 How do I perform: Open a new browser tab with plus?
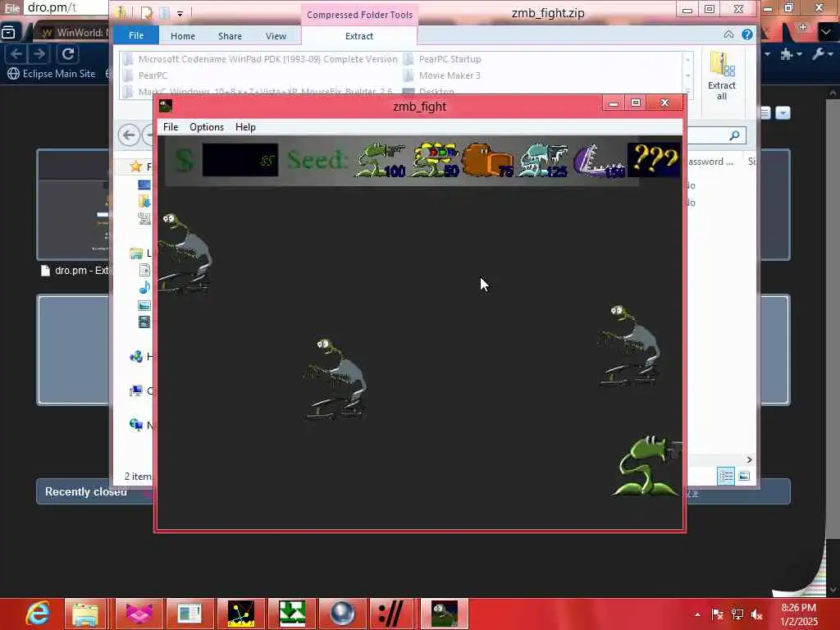[802, 27]
